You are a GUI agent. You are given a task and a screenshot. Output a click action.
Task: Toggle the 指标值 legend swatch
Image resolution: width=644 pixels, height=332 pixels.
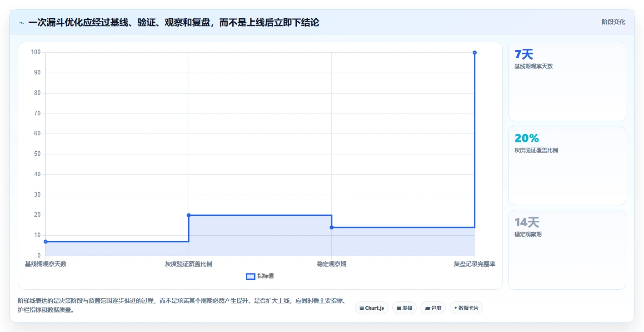click(x=250, y=276)
